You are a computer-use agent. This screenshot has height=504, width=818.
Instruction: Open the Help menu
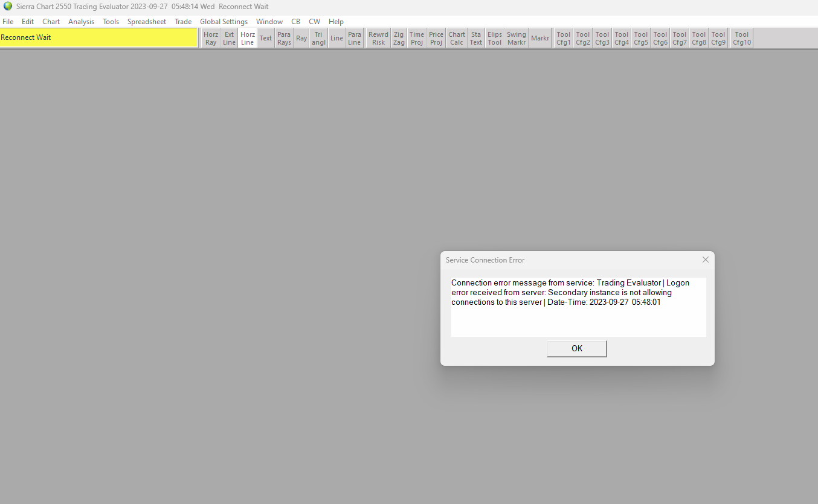(336, 22)
